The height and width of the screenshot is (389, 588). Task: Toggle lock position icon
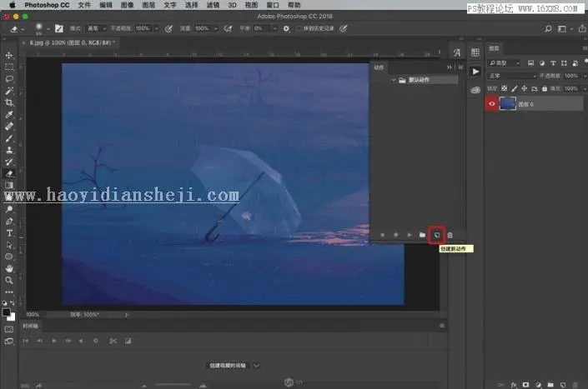525,88
